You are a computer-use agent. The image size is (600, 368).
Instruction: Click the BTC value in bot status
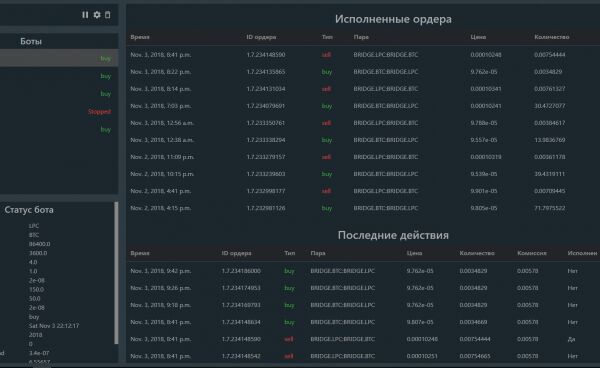(x=34, y=235)
